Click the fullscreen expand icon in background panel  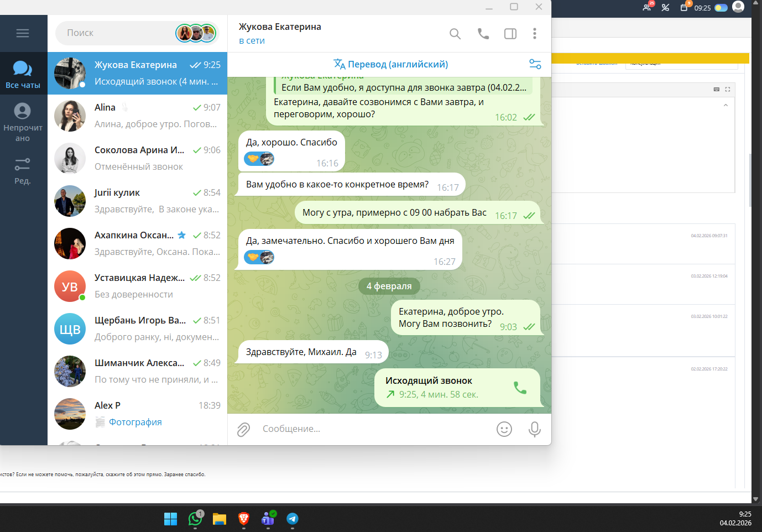tap(728, 89)
